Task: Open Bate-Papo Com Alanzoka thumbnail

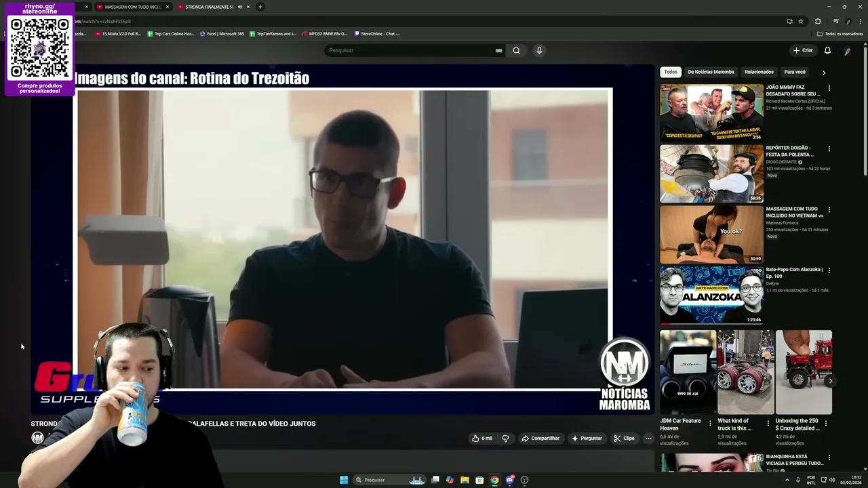Action: (x=711, y=295)
